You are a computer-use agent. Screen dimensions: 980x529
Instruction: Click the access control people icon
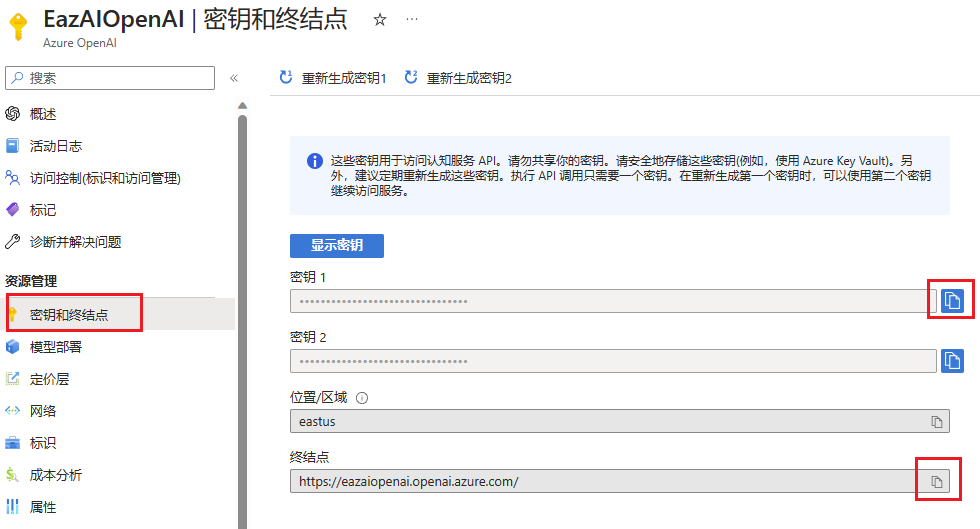[x=12, y=178]
